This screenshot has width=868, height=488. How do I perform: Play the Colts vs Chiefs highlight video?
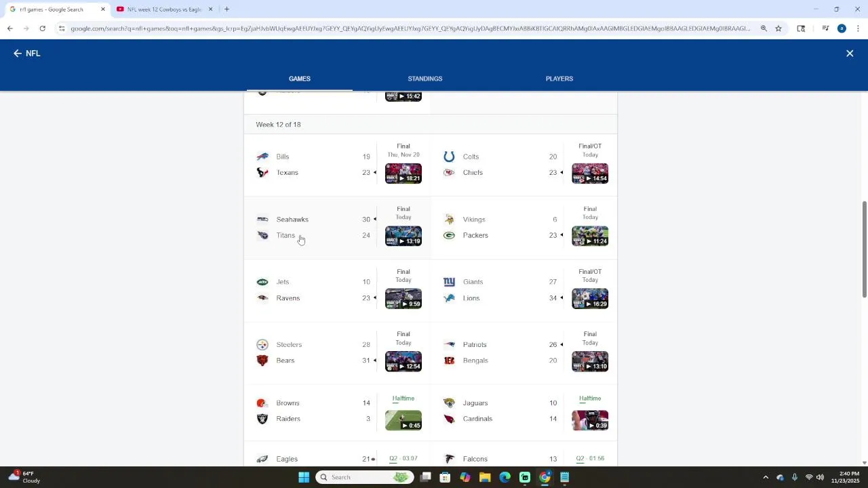(590, 174)
